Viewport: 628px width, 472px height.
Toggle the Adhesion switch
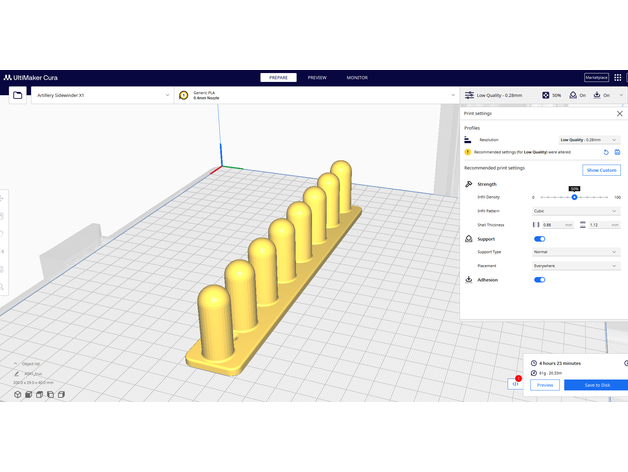click(x=540, y=280)
